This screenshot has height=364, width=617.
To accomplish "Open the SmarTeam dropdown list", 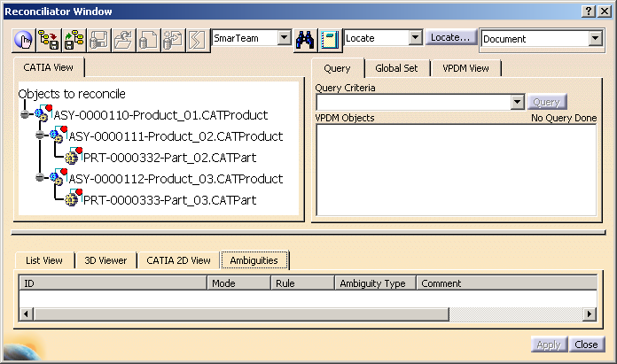I will click(284, 38).
